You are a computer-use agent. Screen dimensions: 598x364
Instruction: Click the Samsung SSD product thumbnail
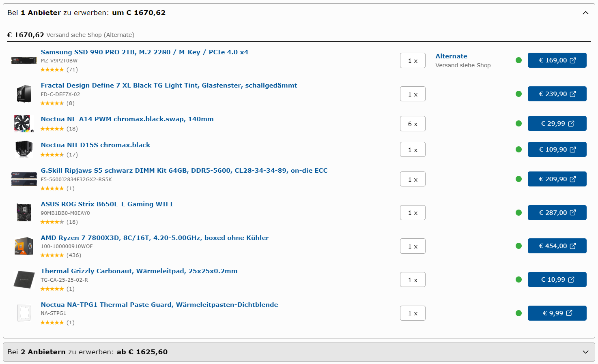[24, 60]
